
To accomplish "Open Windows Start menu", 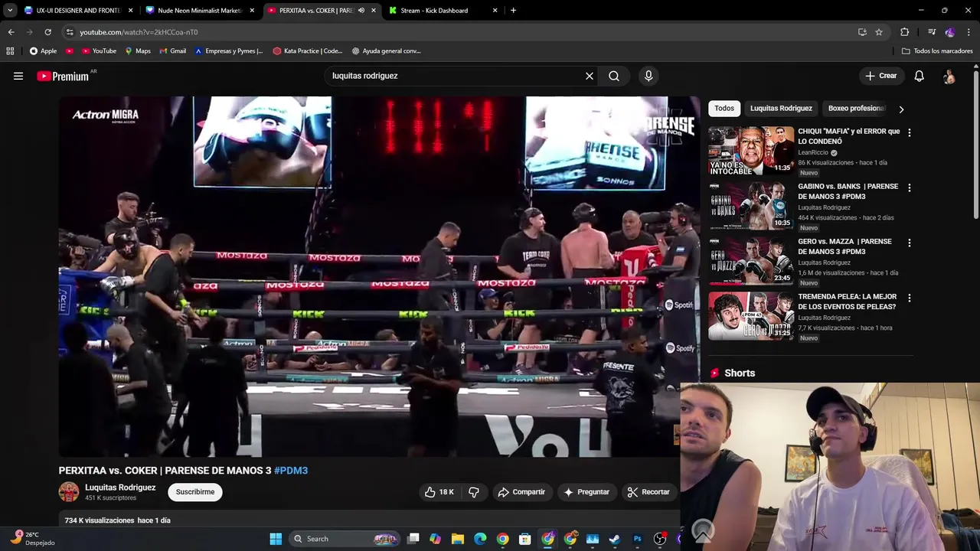I will click(276, 539).
